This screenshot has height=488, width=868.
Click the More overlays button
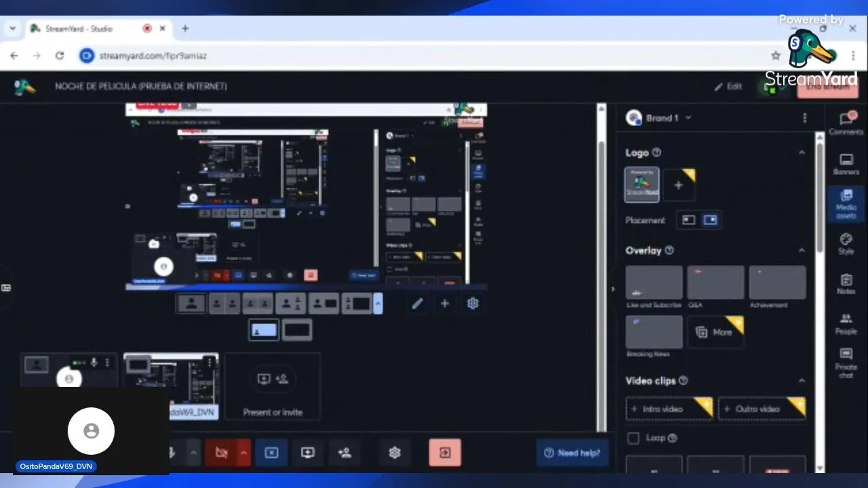point(715,332)
